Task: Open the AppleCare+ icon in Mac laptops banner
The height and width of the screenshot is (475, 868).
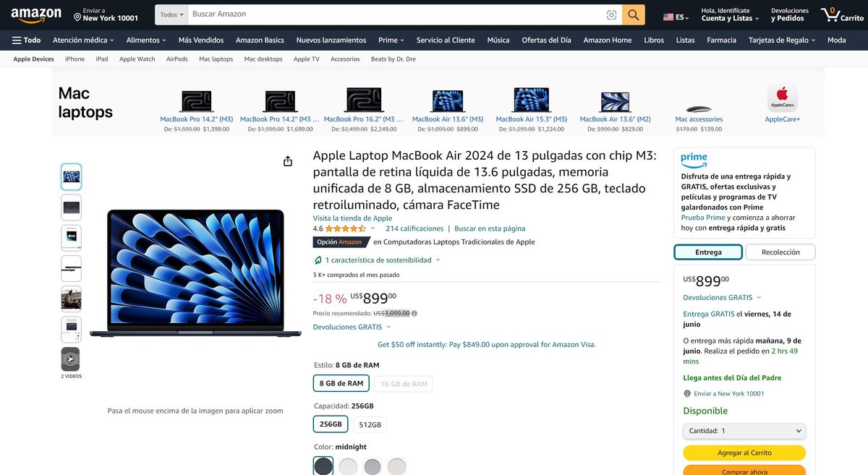Action: pyautogui.click(x=782, y=97)
